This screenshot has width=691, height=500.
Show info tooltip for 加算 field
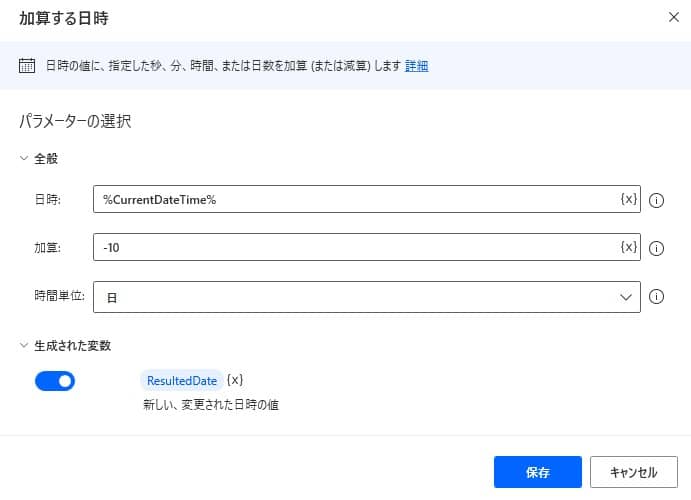(x=657, y=248)
